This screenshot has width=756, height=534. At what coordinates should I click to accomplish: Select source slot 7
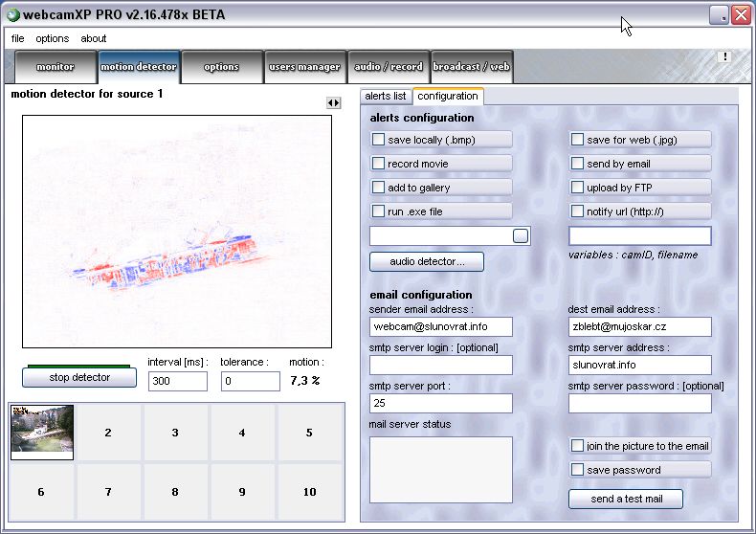click(108, 492)
